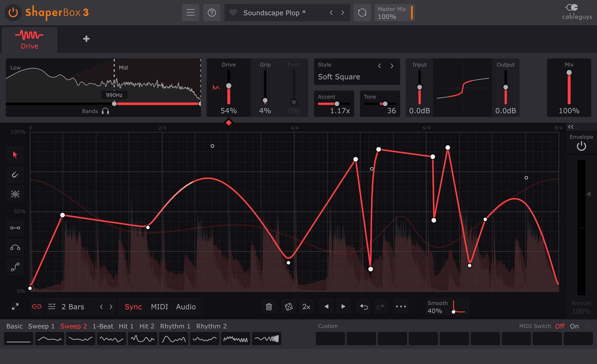597x364 pixels.
Task: Add a new shaper with the plus button
Action: (86, 38)
